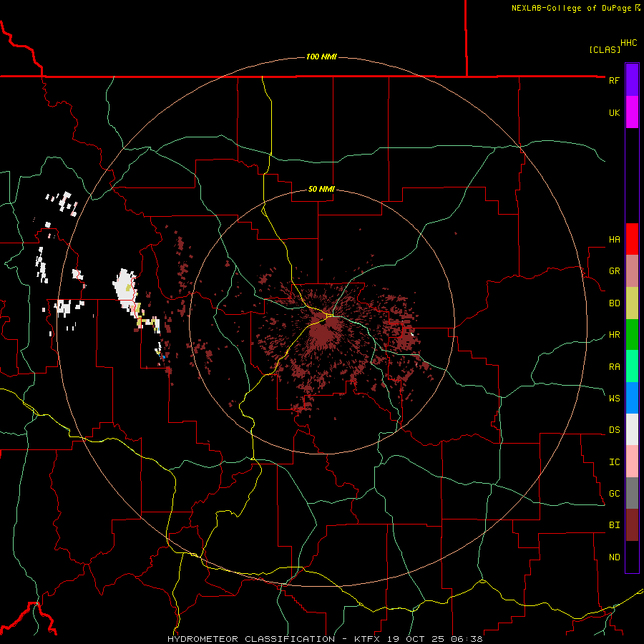Image resolution: width=644 pixels, height=644 pixels.
Task: Click the DS legend label
Action: coord(614,430)
